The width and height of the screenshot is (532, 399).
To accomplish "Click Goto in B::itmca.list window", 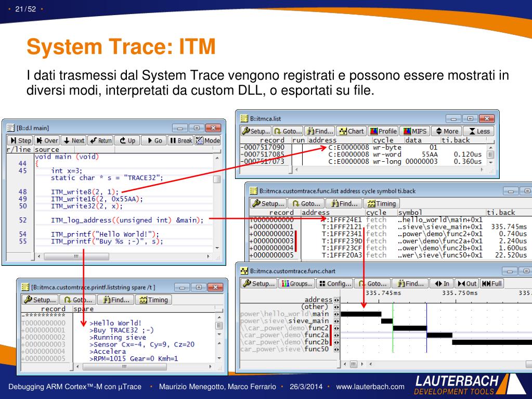I will tap(288, 131).
